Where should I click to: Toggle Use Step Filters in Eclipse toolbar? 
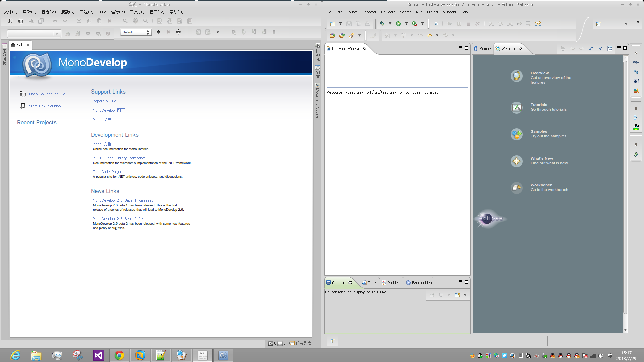coord(538,24)
